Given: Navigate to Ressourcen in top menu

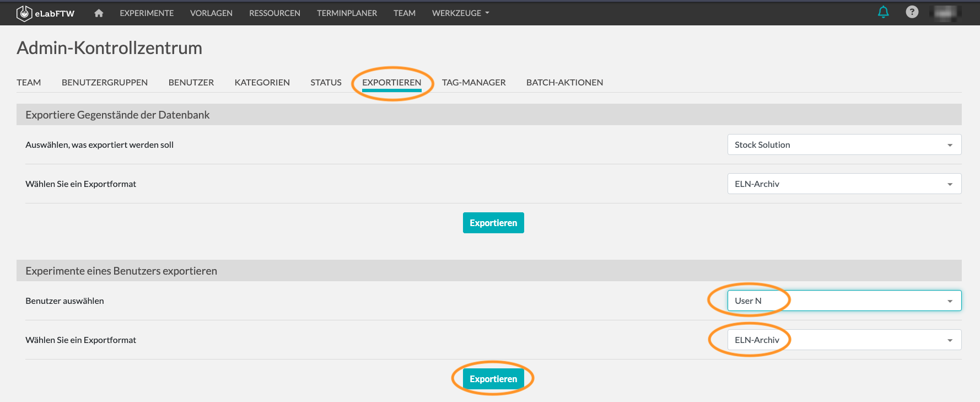Looking at the screenshot, I should point(274,13).
